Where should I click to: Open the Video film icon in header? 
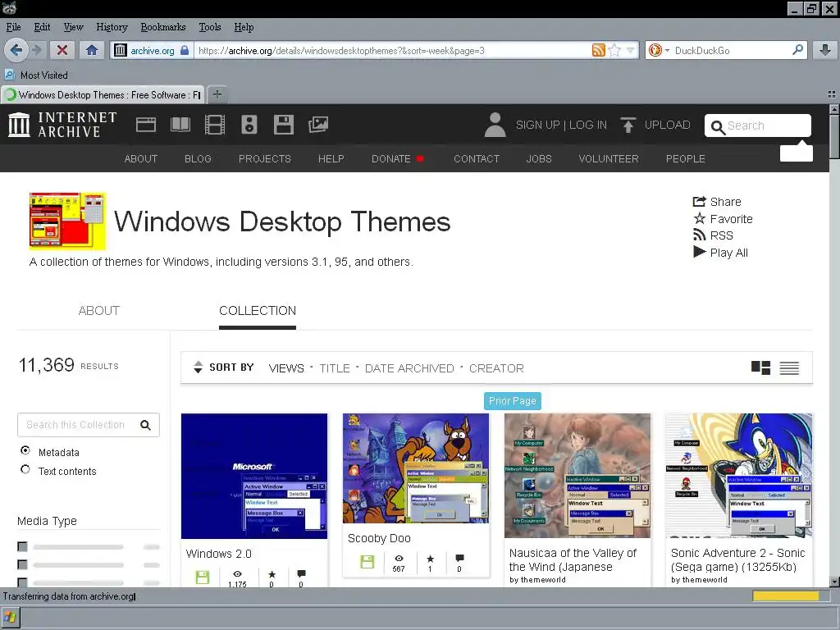click(x=214, y=125)
